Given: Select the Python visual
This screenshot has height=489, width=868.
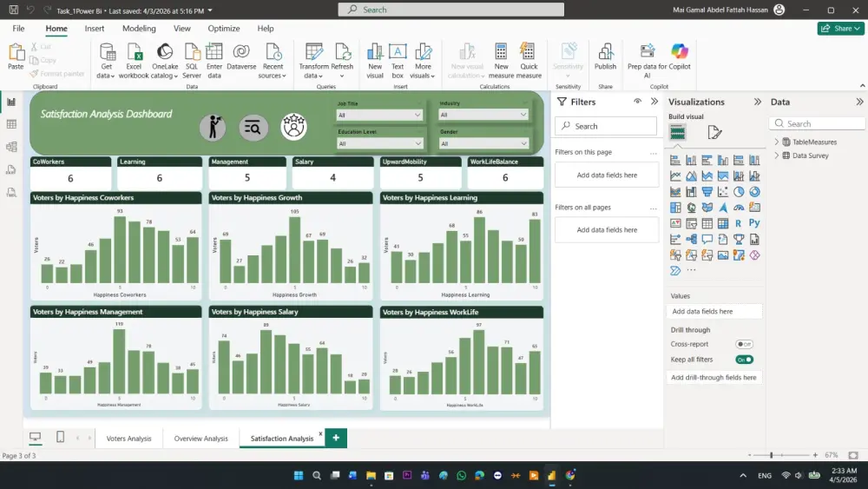Looking at the screenshot, I should coord(754,223).
